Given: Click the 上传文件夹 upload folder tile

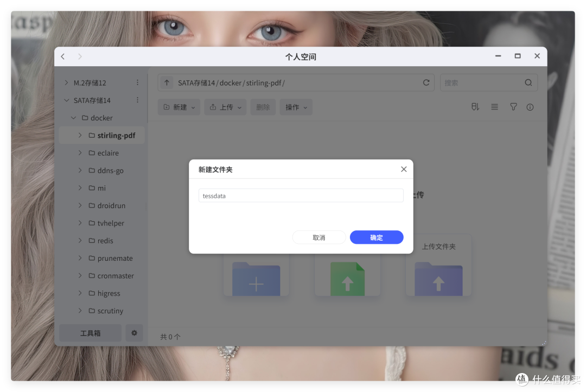Looking at the screenshot, I should 438,266.
